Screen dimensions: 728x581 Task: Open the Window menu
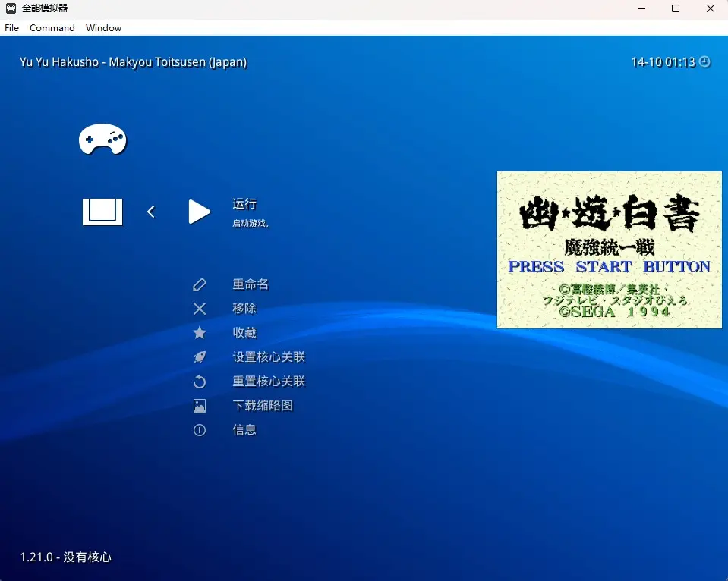(x=103, y=28)
